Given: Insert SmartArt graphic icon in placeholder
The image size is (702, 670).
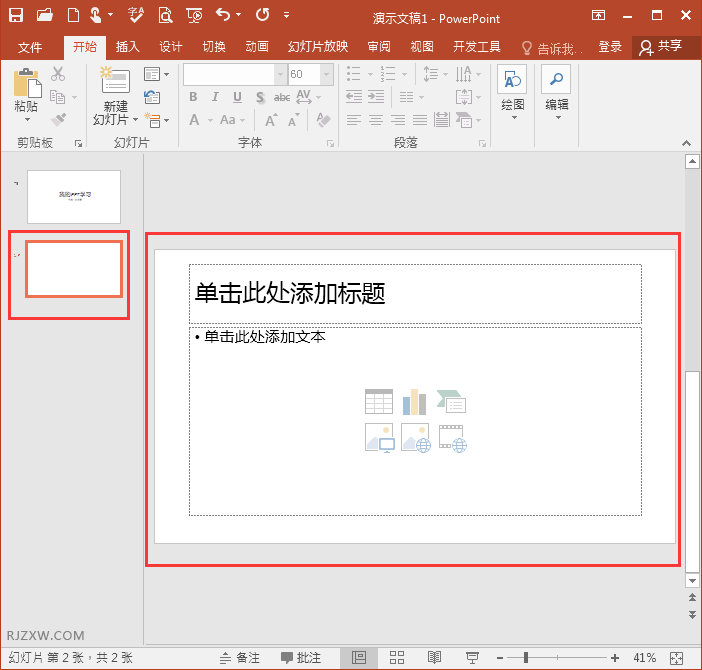Looking at the screenshot, I should coord(451,401).
